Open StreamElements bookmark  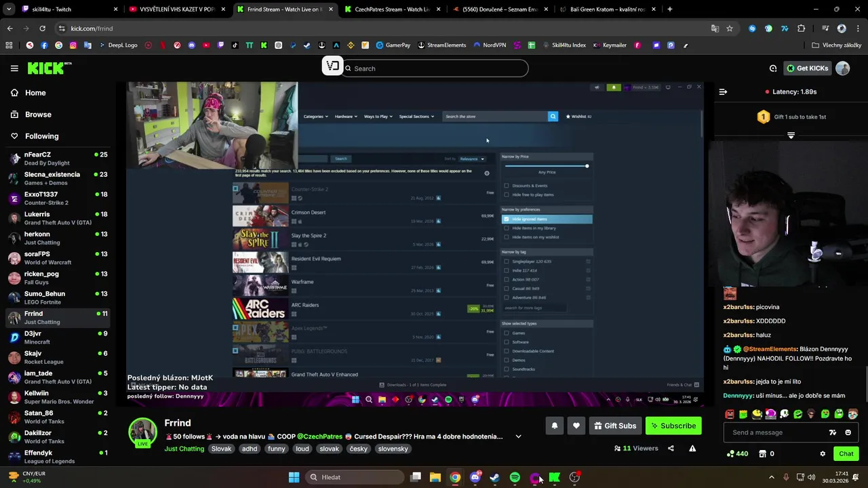pyautogui.click(x=441, y=45)
